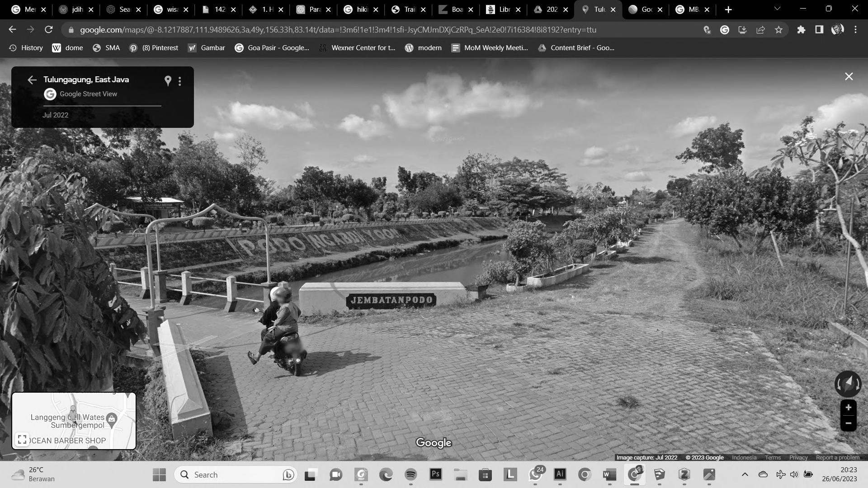Open the Chrome extensions puzzle icon

point(801,30)
